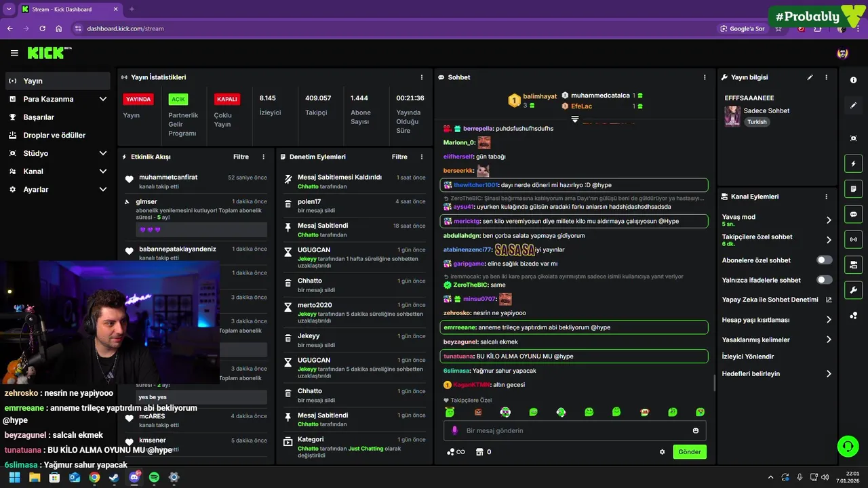The width and height of the screenshot is (868, 488).
Task: Edit stream info with Yayın bilgisi pencil
Action: [810, 77]
